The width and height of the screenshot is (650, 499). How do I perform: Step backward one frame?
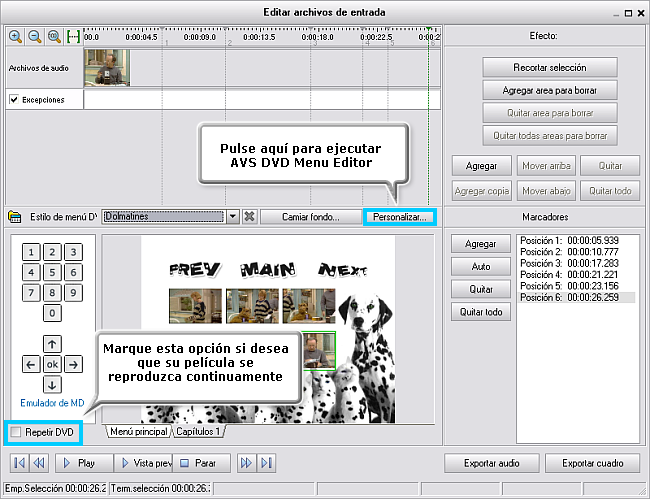click(39, 463)
